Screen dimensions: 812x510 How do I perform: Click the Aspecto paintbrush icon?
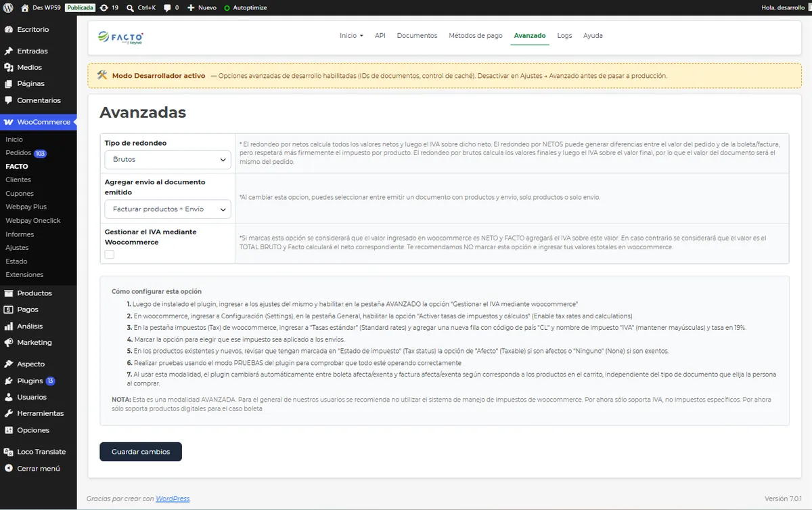tap(9, 364)
